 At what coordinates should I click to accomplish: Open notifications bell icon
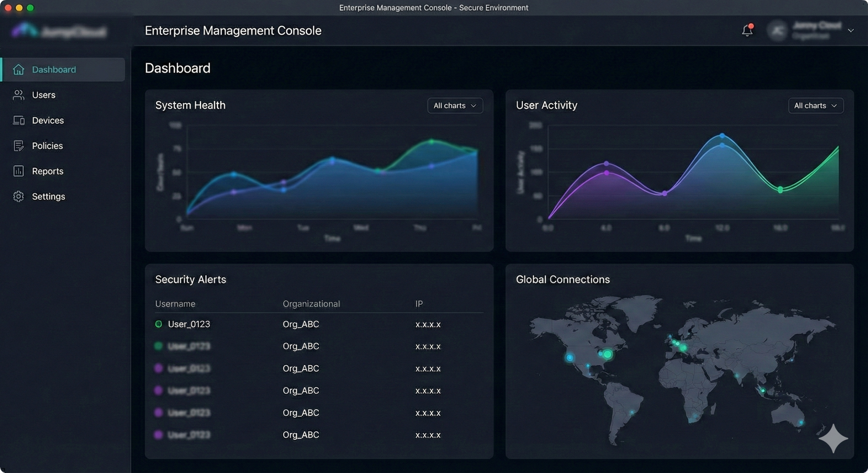pos(747,30)
